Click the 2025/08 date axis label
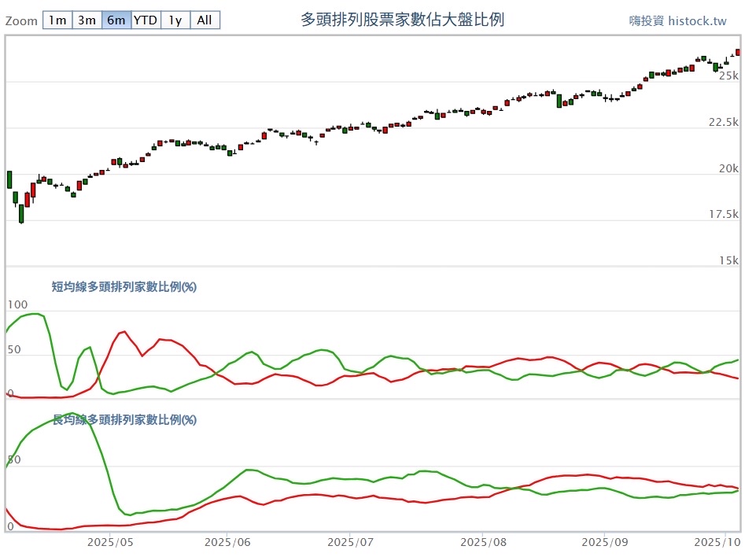Viewport: 756px width, 557px height. pyautogui.click(x=484, y=542)
